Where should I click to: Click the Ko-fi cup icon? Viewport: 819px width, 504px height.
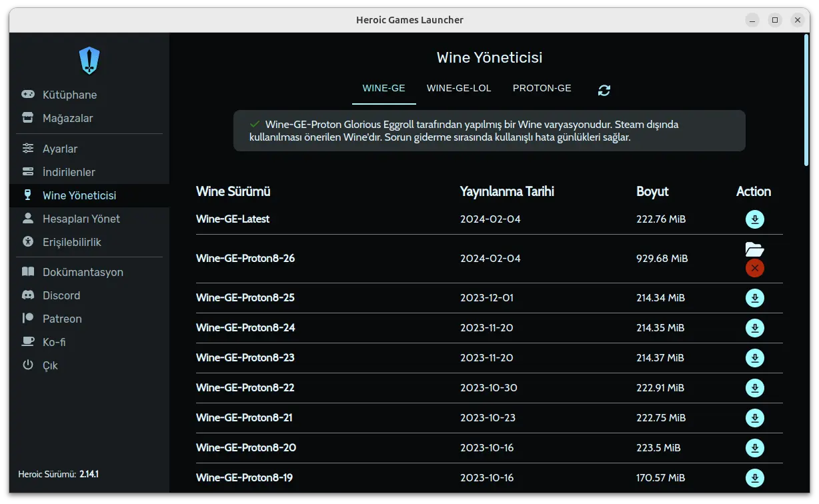point(28,341)
